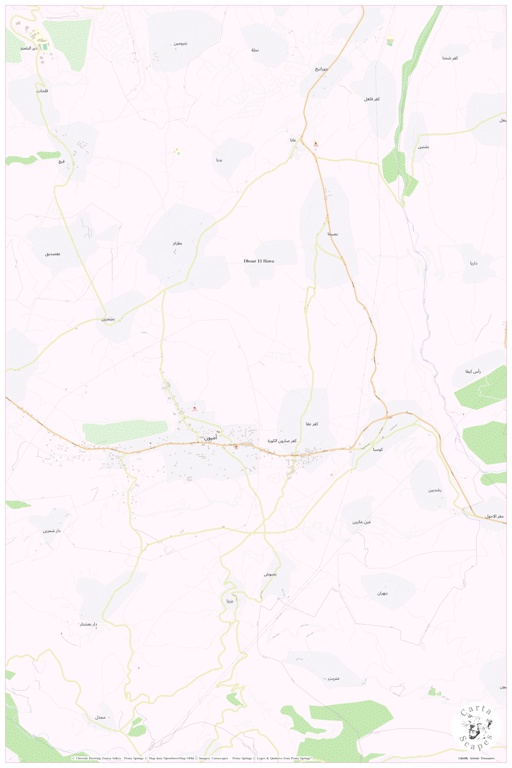The image size is (512, 768).
Task: Select the بحبوش village label
Action: (x=270, y=574)
